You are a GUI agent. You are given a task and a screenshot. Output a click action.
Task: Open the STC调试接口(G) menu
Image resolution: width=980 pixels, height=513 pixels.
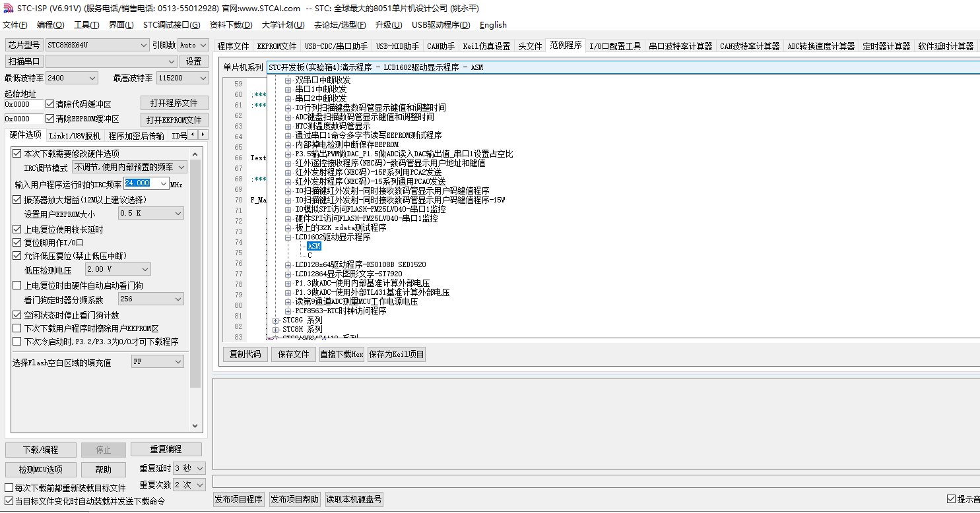(172, 25)
